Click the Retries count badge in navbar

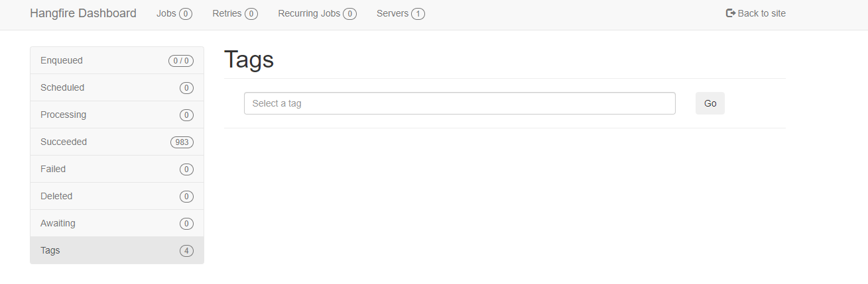coord(251,14)
